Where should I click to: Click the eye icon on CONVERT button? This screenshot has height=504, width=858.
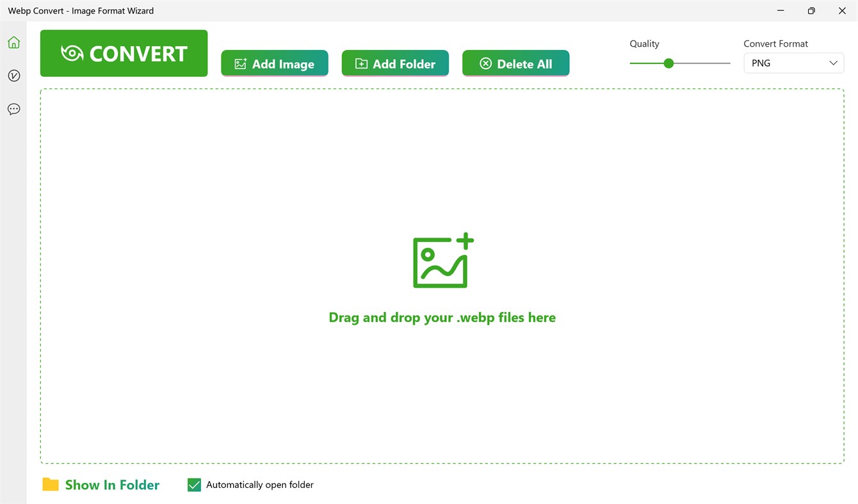pyautogui.click(x=72, y=53)
